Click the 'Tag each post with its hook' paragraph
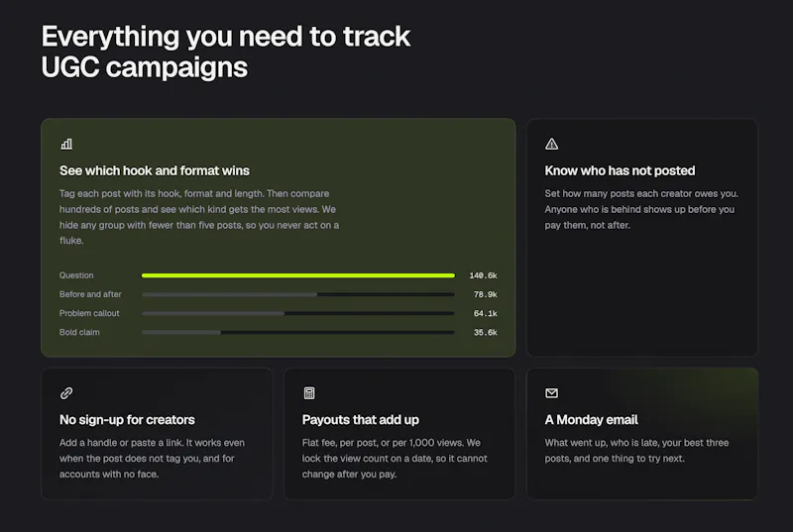Screen dimensions: 793x532 [199, 217]
